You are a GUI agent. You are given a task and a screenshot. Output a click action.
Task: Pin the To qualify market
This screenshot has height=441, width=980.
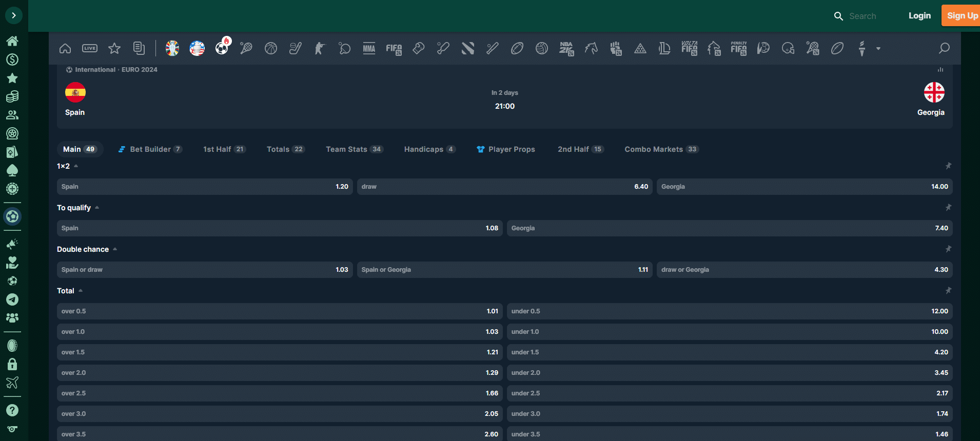click(x=948, y=208)
